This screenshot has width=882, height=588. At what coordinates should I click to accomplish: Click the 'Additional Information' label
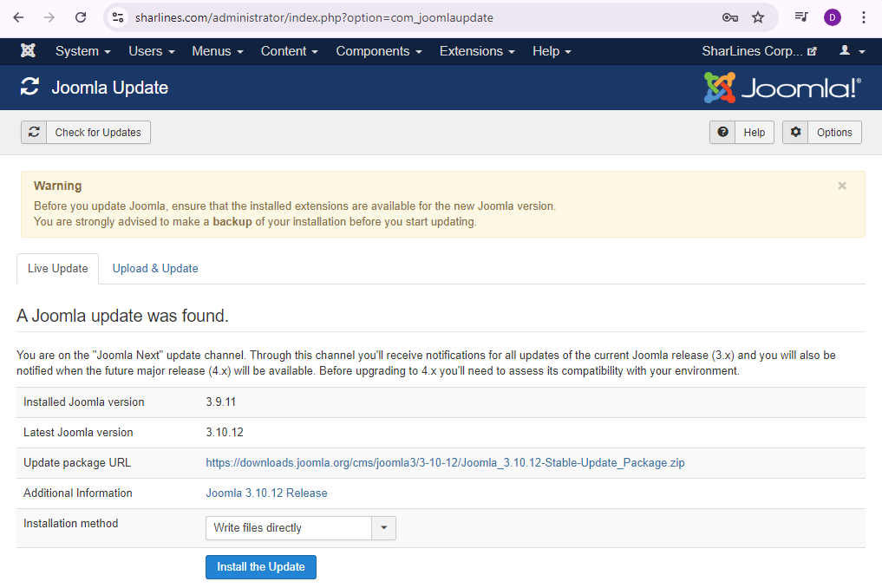click(78, 493)
